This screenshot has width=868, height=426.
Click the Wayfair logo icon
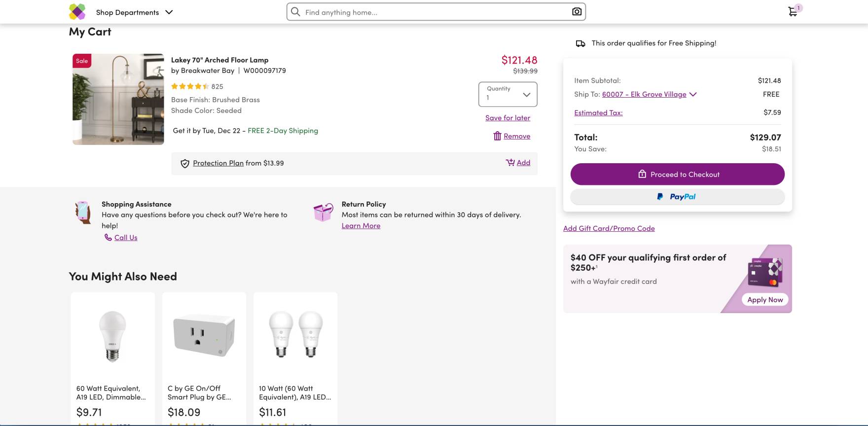77,12
